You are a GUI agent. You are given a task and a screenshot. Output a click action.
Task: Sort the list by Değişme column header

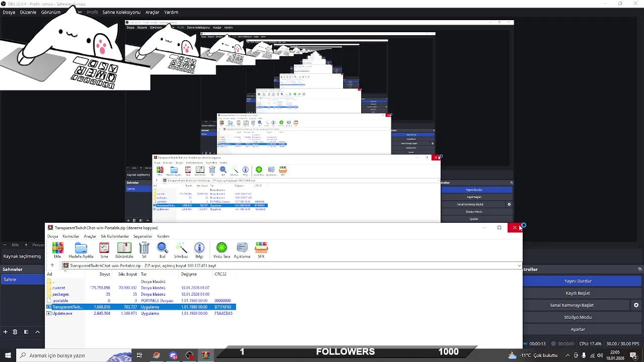pos(196,274)
